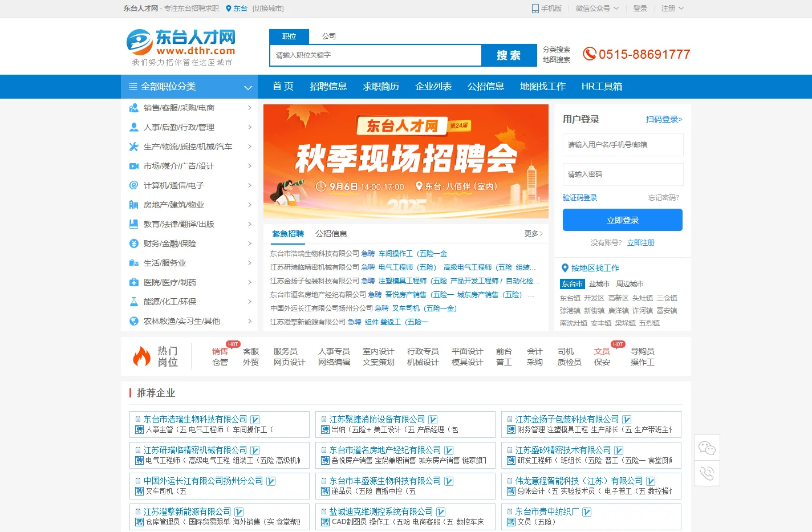
Task: Click verified badge next to 江苏金扬子包装科技有限公司
Action: click(627, 420)
